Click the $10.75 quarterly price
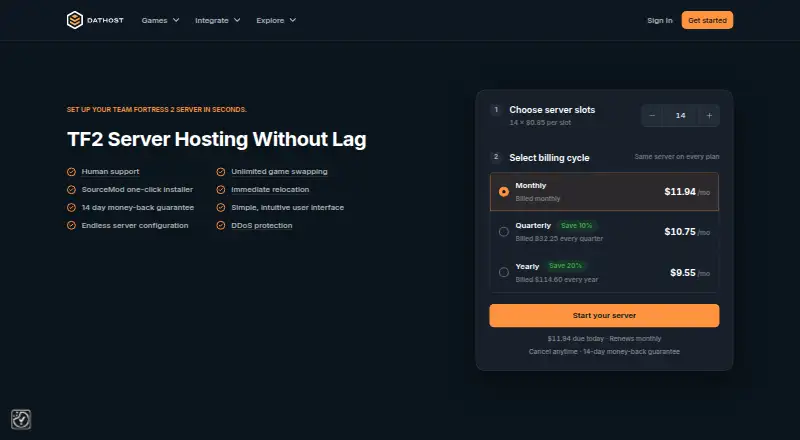The width and height of the screenshot is (800, 440). click(x=680, y=232)
